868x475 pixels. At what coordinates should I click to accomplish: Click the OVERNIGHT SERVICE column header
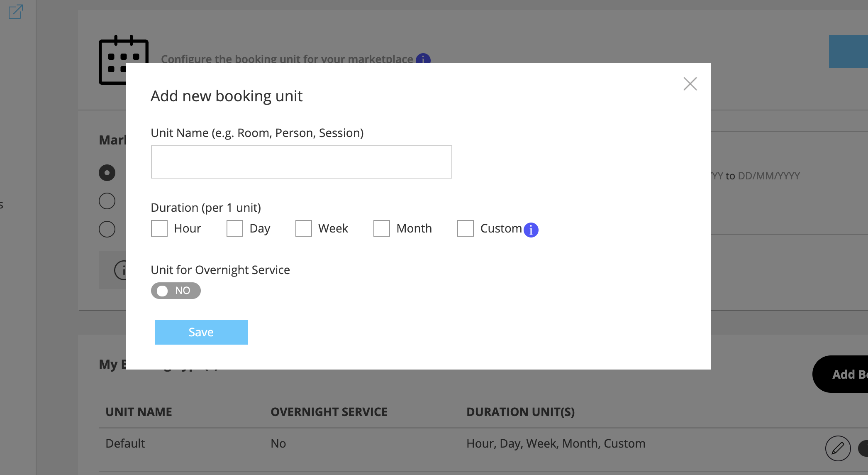pyautogui.click(x=329, y=412)
